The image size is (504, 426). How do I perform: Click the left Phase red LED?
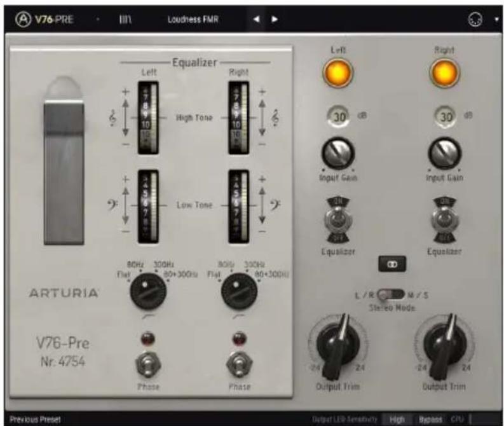tap(148, 339)
